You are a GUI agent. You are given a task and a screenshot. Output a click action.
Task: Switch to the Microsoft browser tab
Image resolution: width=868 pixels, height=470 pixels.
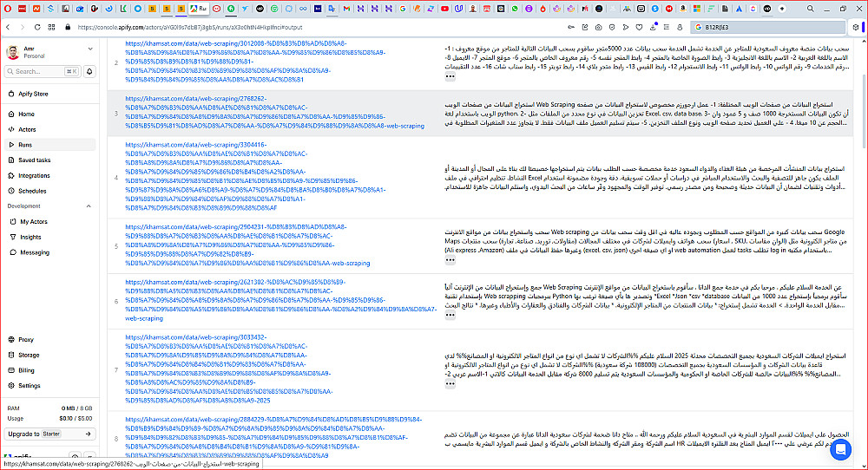pos(697,9)
